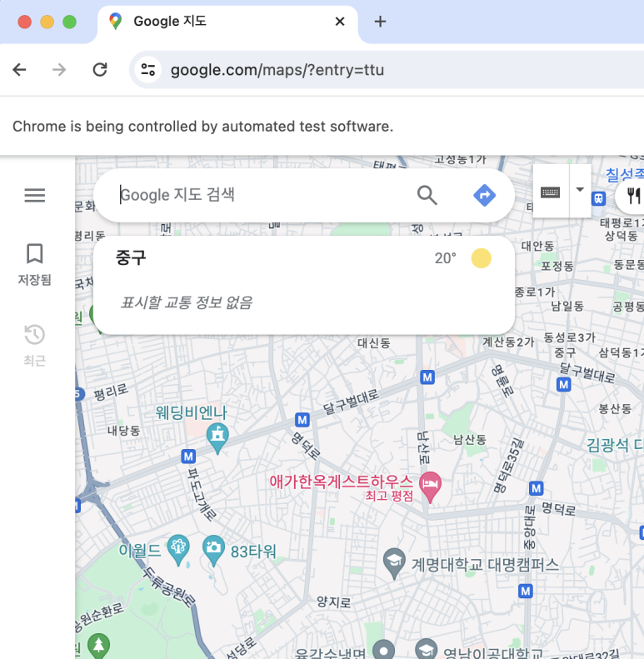The image size is (644, 659).
Task: Open the Saved (저장됨) bookmarks panel
Action: pyautogui.click(x=34, y=264)
